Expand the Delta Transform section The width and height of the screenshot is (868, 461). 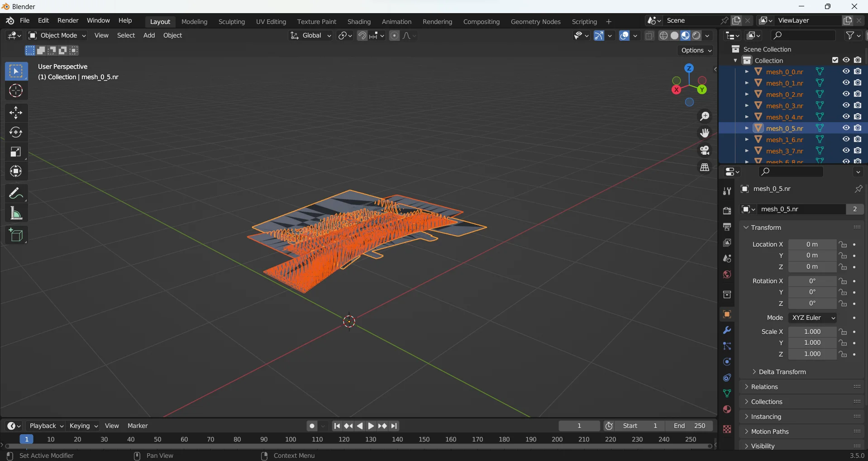(782, 372)
